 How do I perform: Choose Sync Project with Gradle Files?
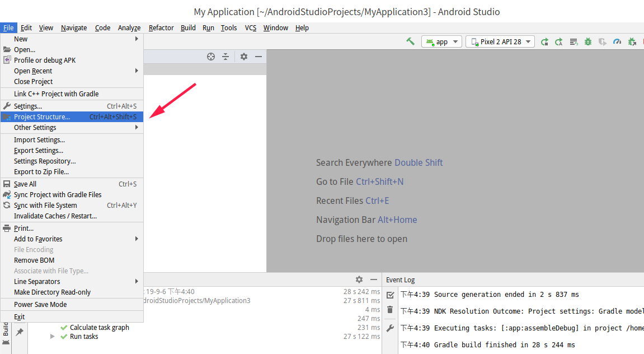(72, 195)
